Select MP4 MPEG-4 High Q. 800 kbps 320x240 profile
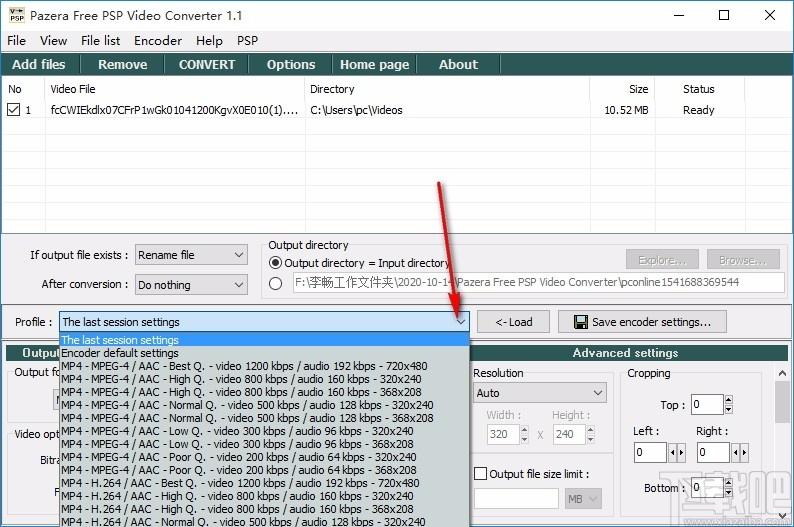The image size is (794, 527). coord(264,379)
